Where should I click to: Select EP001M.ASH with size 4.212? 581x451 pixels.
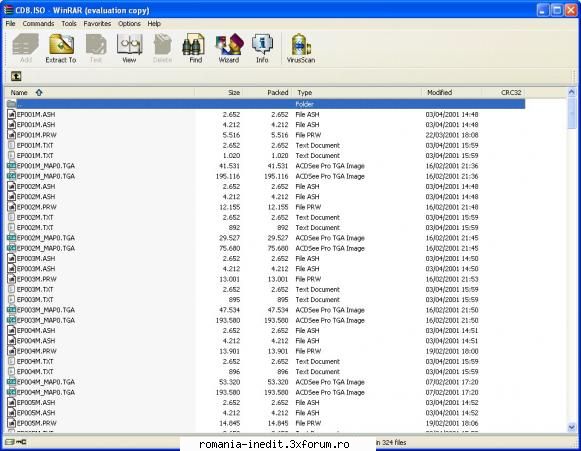point(36,125)
